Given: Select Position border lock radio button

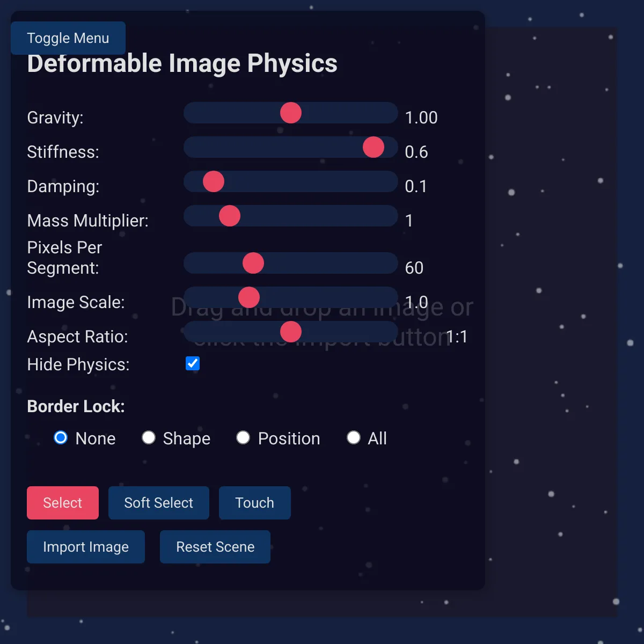Looking at the screenshot, I should (243, 438).
